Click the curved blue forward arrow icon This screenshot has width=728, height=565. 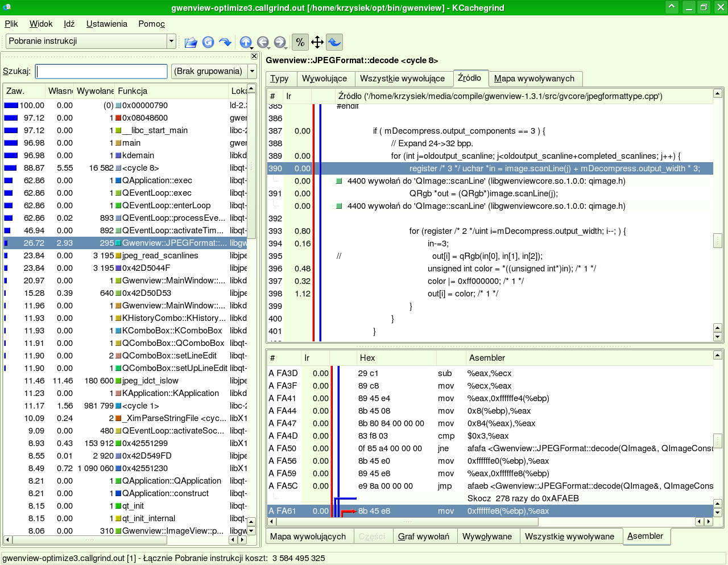click(225, 42)
